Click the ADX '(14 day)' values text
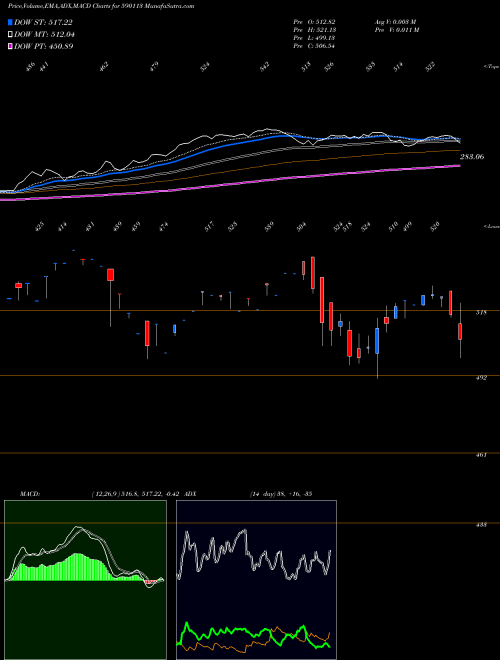500x660 pixels. pyautogui.click(x=282, y=493)
